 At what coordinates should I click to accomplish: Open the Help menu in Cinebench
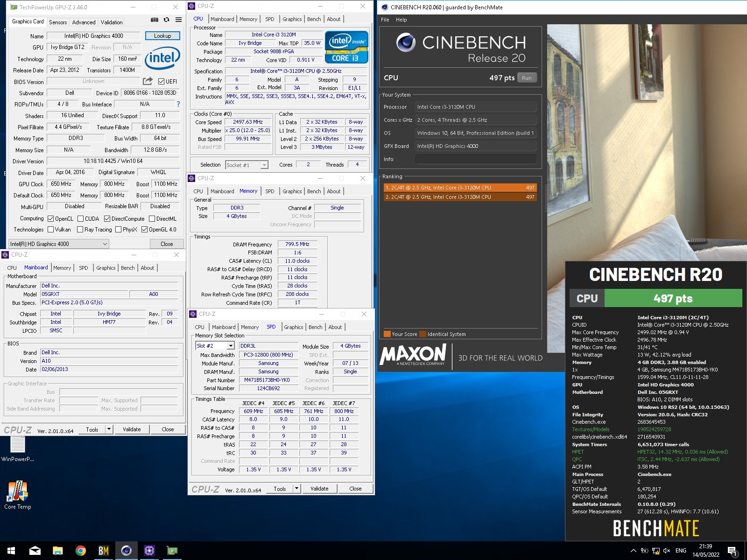pyautogui.click(x=402, y=20)
